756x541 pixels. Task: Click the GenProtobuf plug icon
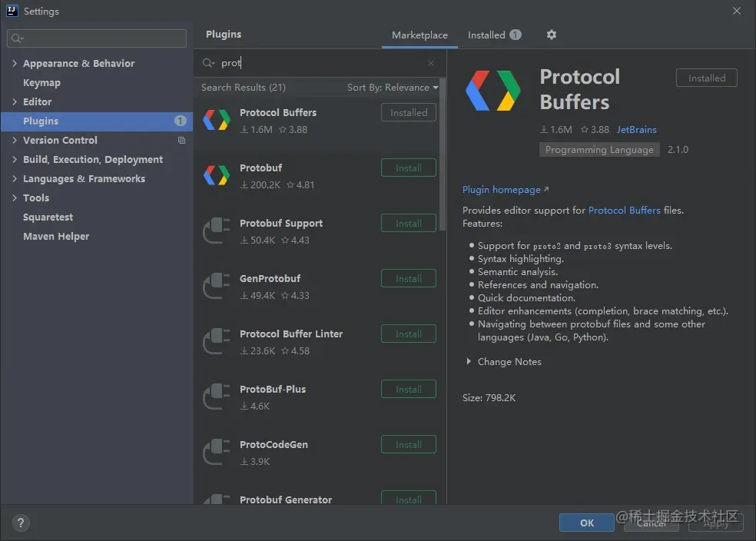216,286
